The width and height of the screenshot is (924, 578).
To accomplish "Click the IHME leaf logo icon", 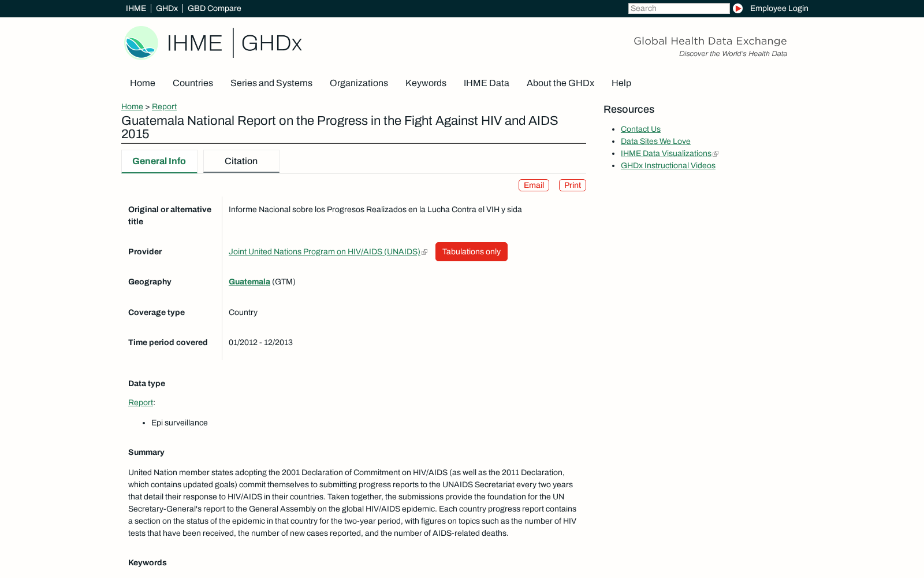I will tap(141, 43).
